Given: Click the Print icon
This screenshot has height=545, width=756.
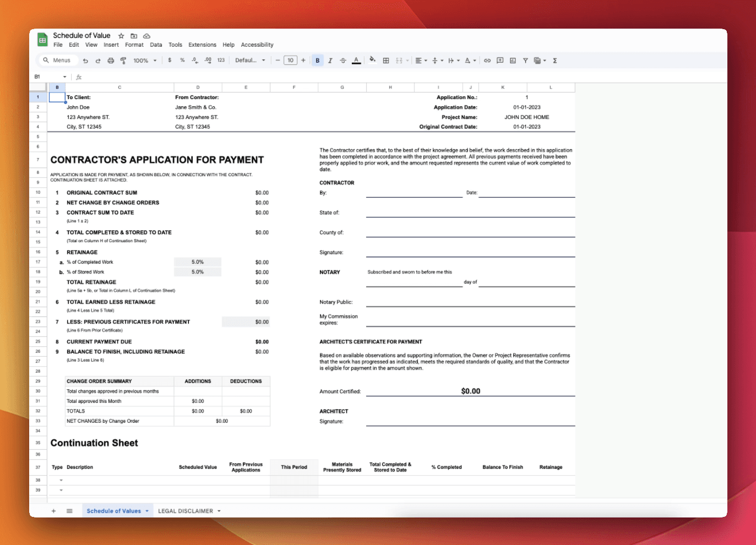Looking at the screenshot, I should tap(111, 61).
